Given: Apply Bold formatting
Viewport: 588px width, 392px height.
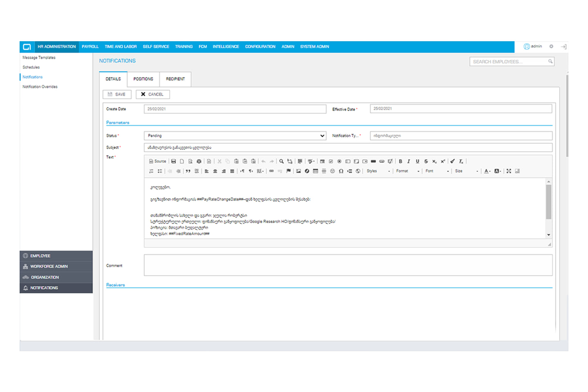Looking at the screenshot, I should tap(401, 161).
